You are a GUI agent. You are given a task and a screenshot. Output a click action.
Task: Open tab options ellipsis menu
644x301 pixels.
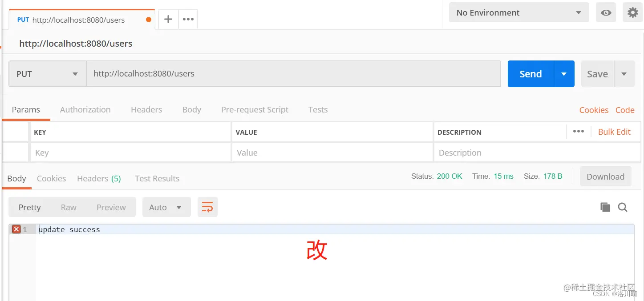(188, 20)
